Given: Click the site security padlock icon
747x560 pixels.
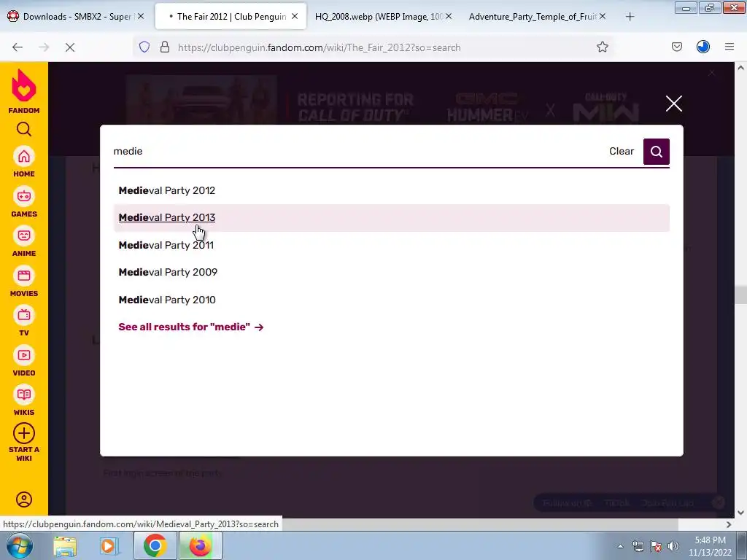Looking at the screenshot, I should 165,47.
